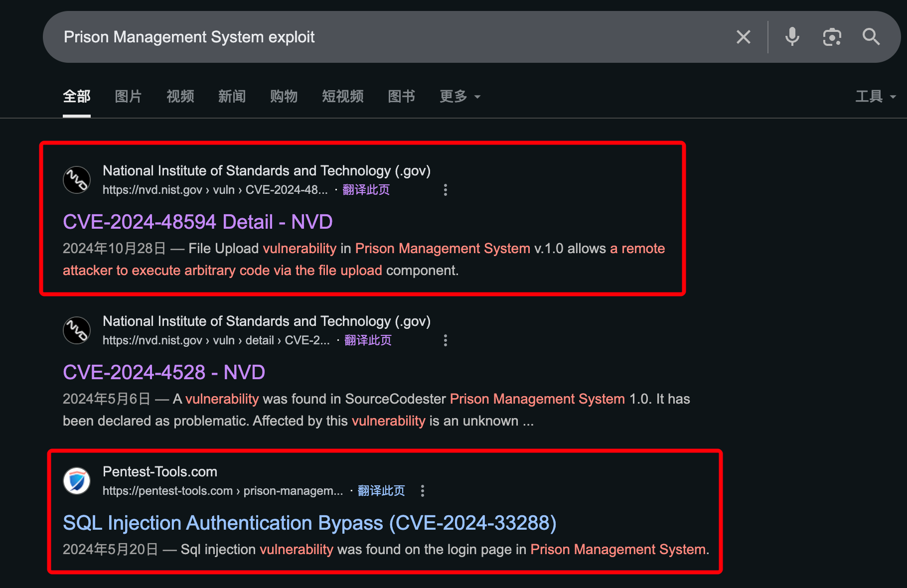The height and width of the screenshot is (588, 907).
Task: Switch to the 视频 videos tab
Action: (x=180, y=96)
